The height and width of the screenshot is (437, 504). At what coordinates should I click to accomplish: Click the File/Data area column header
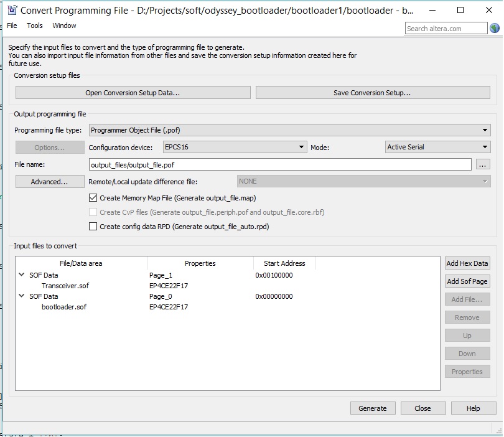81,263
